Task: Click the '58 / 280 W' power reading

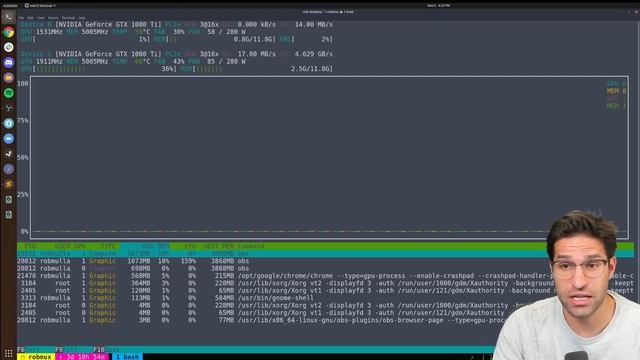Action: [226, 32]
